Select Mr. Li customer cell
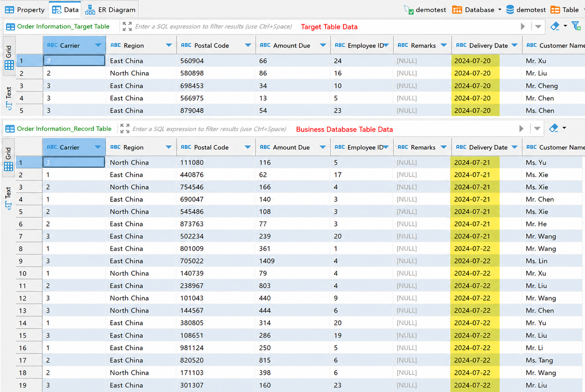This screenshot has height=392, width=585. [x=554, y=348]
